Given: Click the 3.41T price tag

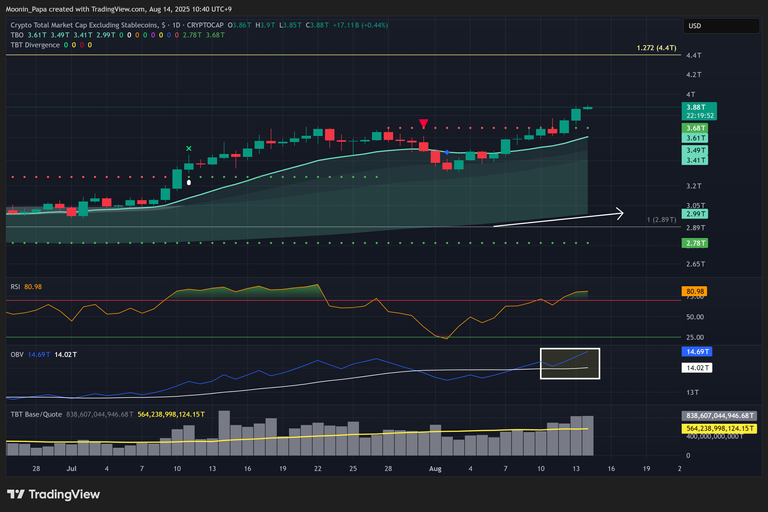Looking at the screenshot, I should pos(695,160).
